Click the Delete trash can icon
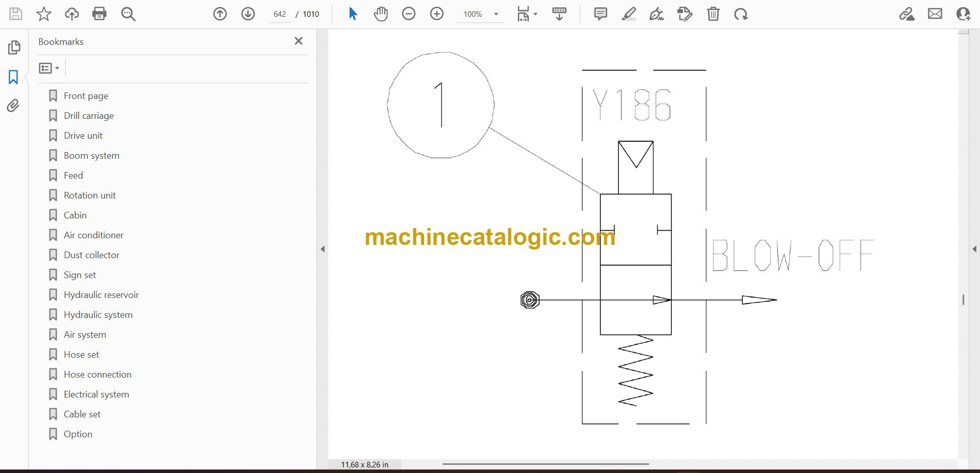Image resolution: width=980 pixels, height=473 pixels. tap(713, 14)
